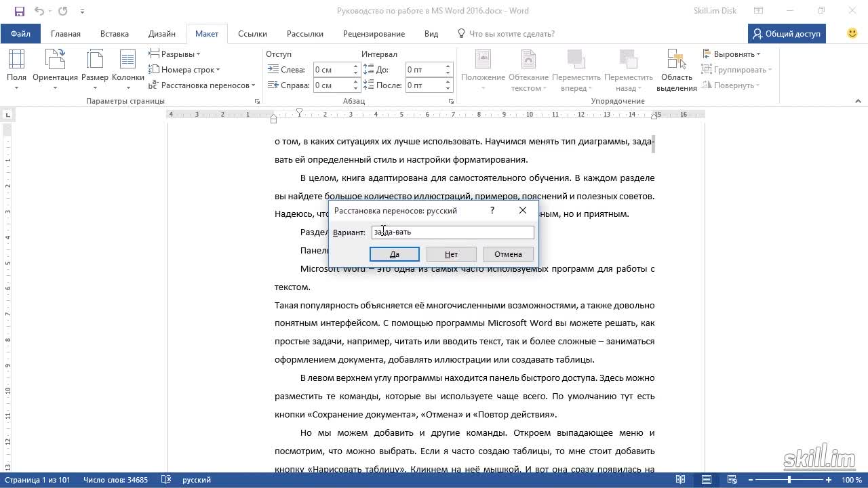Switch to the Вид ribbon tab

pos(431,33)
